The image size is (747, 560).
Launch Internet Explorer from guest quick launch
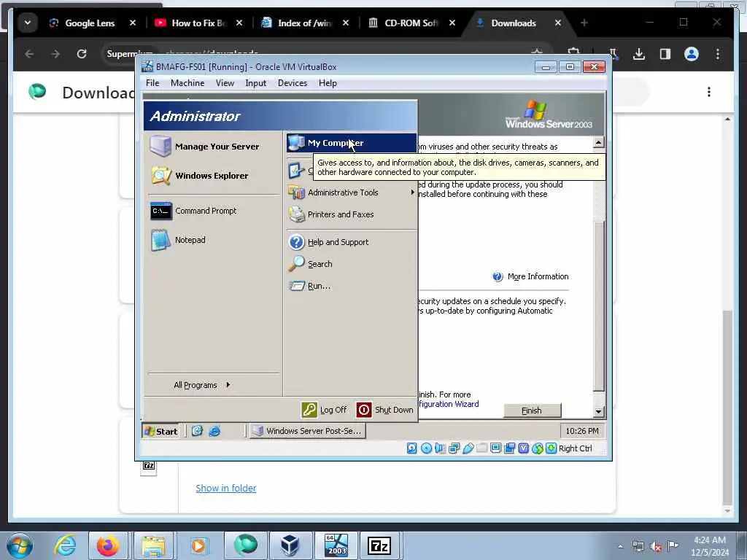point(214,431)
